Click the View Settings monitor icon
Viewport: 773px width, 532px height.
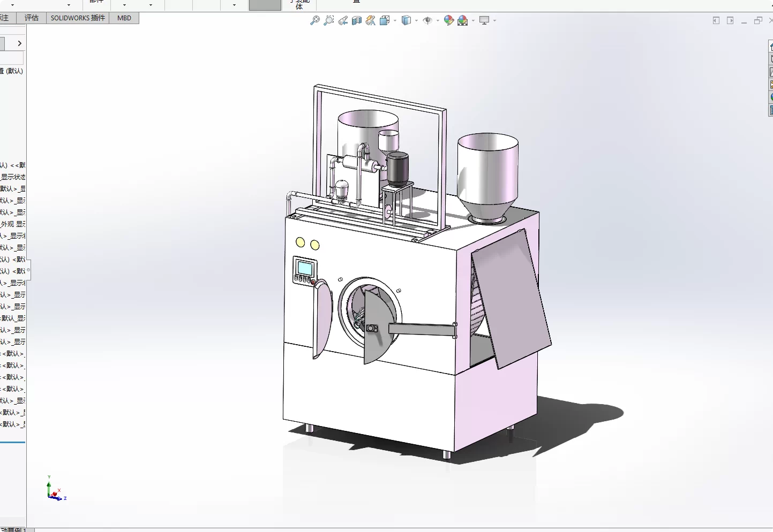click(484, 20)
